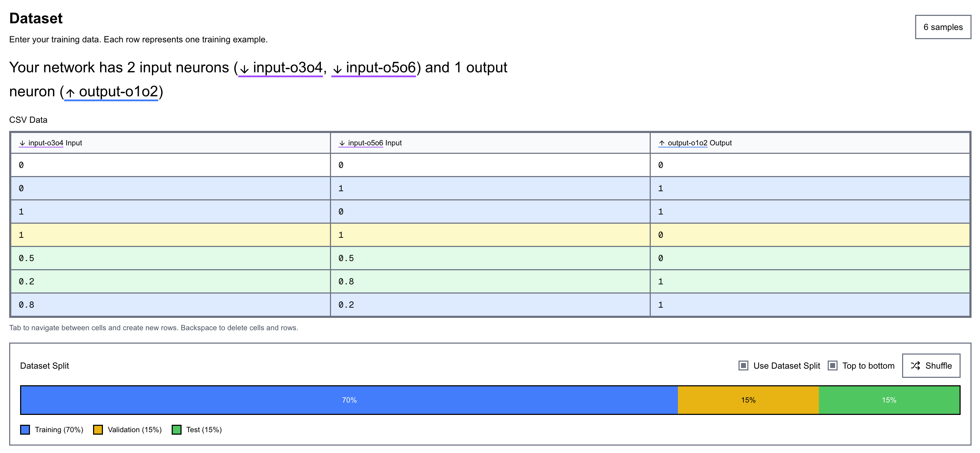Edit first-row input-o3o4 cell with 0

point(170,165)
